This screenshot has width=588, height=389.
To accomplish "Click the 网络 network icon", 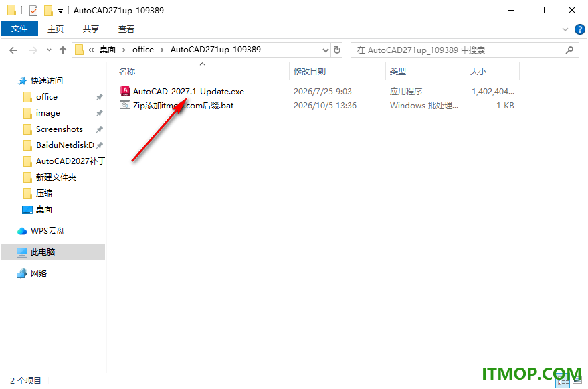I will [22, 274].
